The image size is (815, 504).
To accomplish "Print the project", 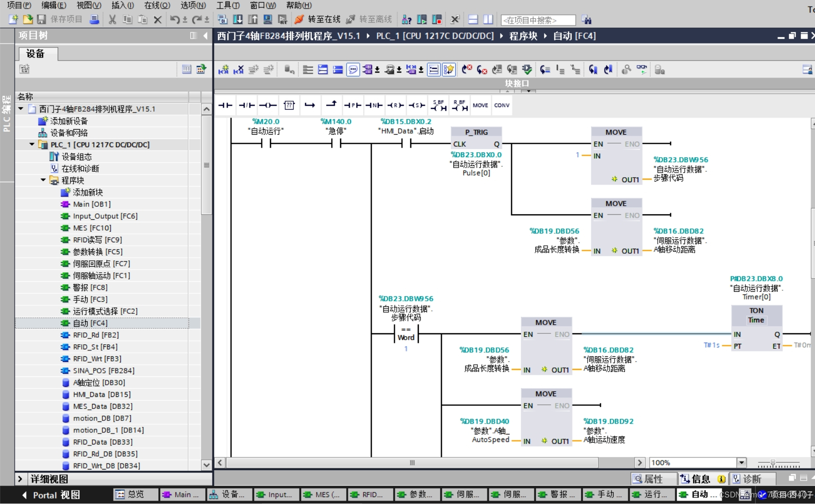I will coord(94,20).
